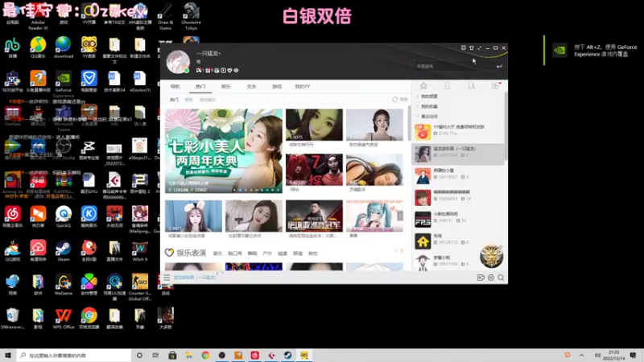The height and width of the screenshot is (362, 644).
Task: Open the Hatsune Miku stream thumbnail
Action: [374, 216]
